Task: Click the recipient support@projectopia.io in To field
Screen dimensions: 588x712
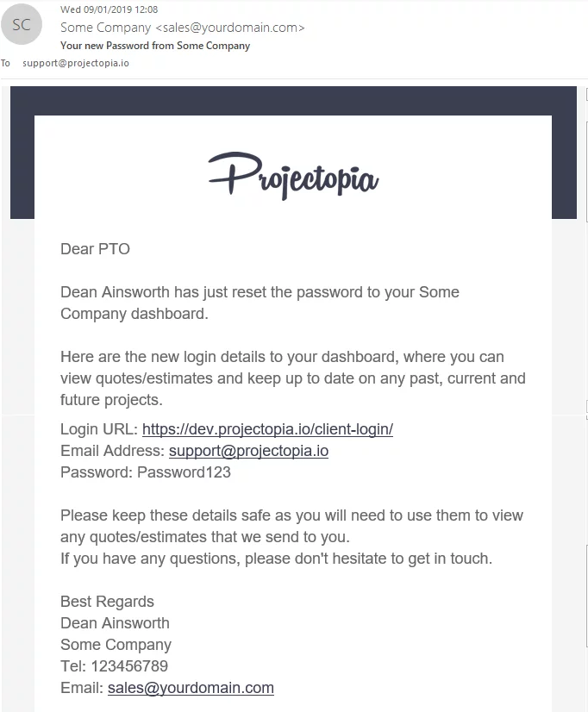Action: pos(76,63)
